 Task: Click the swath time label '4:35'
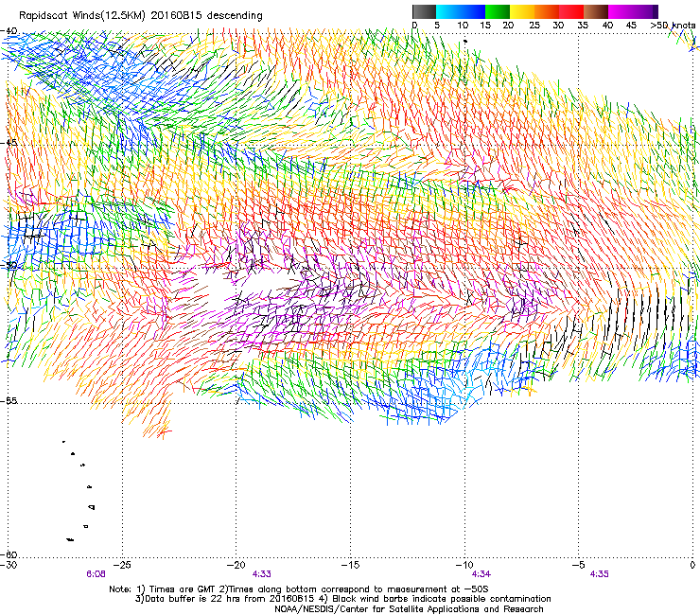coord(599,574)
